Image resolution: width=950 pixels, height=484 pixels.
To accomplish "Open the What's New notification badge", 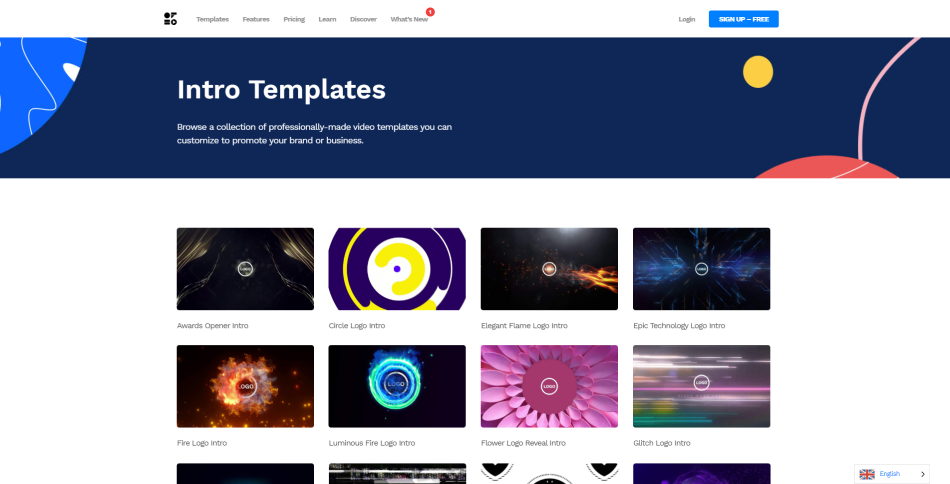I will pos(430,12).
